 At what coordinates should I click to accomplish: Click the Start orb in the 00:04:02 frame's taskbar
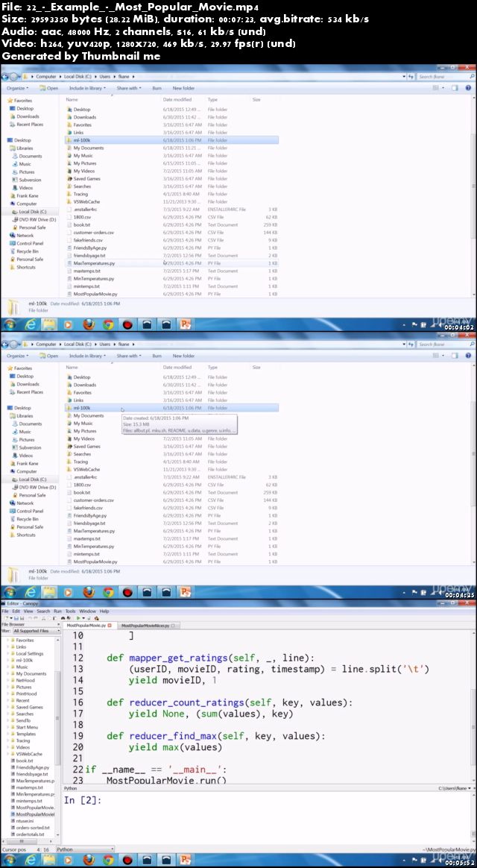tap(10, 325)
